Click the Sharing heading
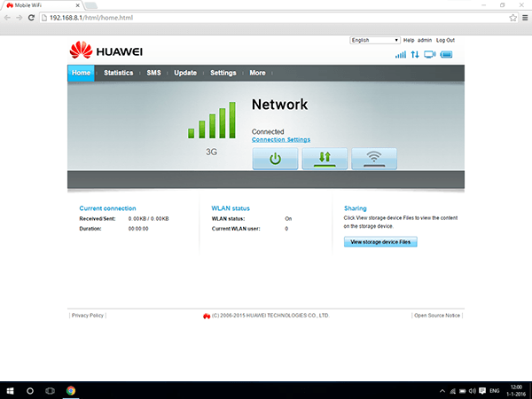532x399 pixels. (x=356, y=208)
